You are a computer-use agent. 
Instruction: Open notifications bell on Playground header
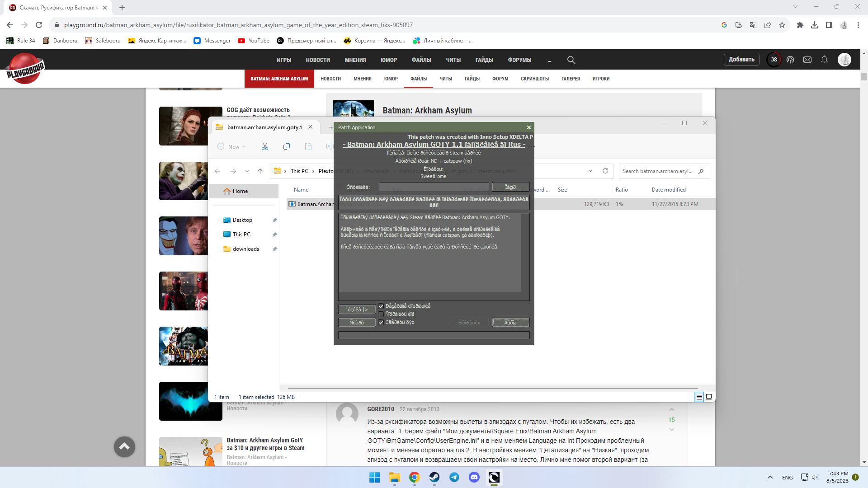(824, 60)
